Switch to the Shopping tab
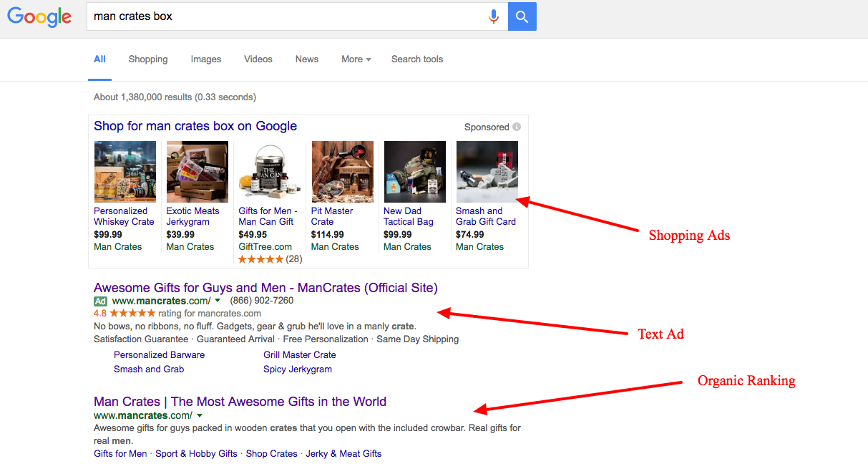868x469 pixels. [x=148, y=59]
